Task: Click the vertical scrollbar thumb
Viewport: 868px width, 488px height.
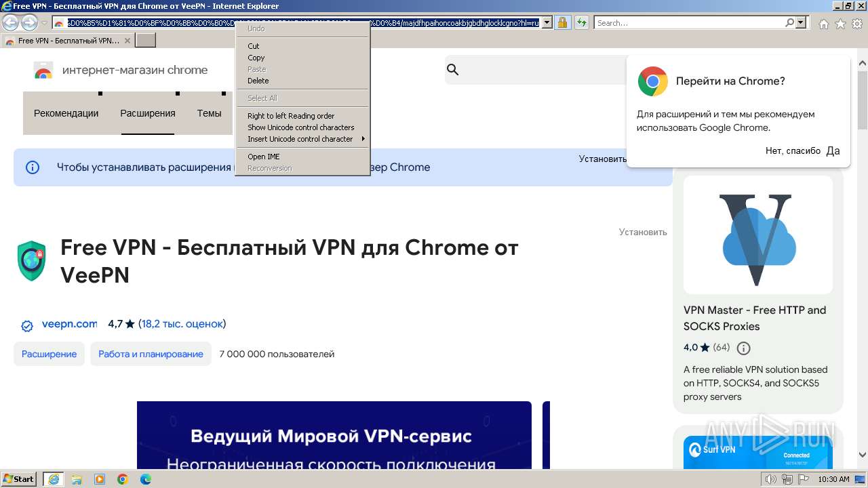Action: (x=863, y=99)
